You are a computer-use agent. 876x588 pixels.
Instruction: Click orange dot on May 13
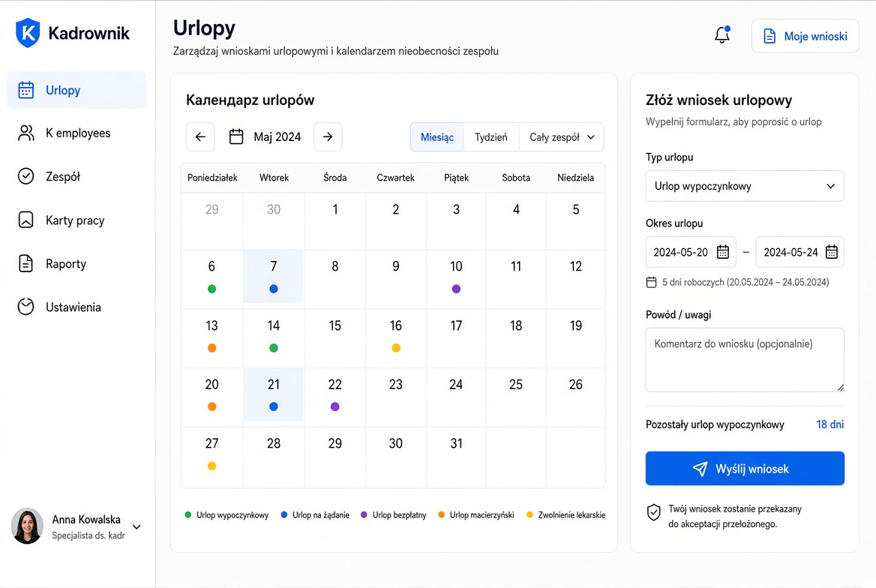[211, 348]
